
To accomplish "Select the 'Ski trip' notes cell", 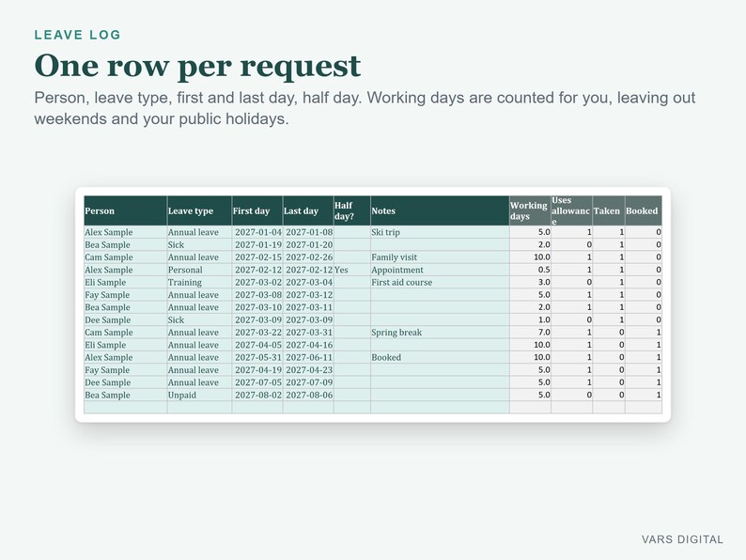I will (440, 232).
